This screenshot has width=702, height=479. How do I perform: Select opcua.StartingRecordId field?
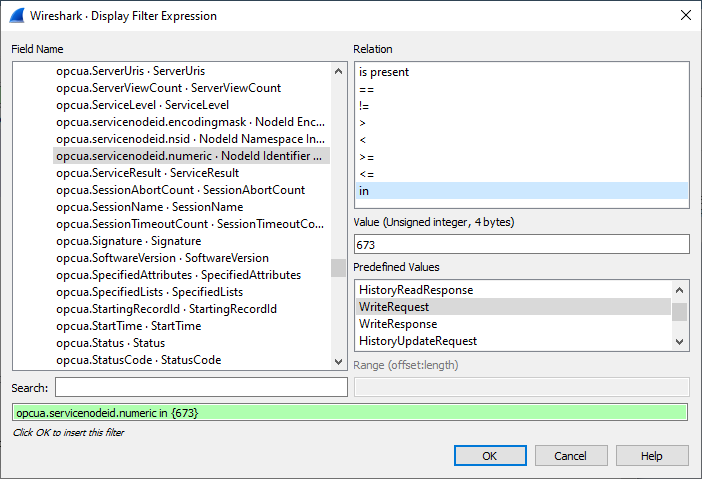pos(191,309)
